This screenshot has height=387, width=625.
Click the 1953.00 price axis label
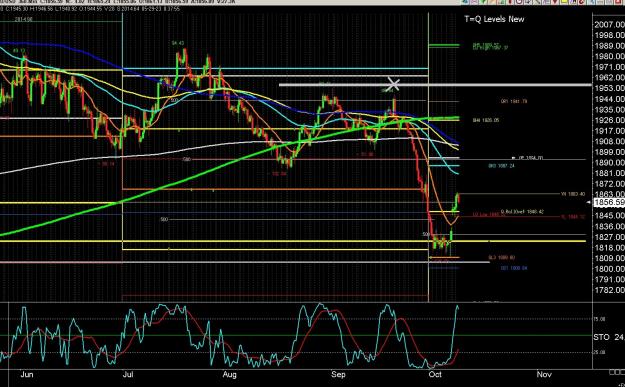(x=609, y=88)
